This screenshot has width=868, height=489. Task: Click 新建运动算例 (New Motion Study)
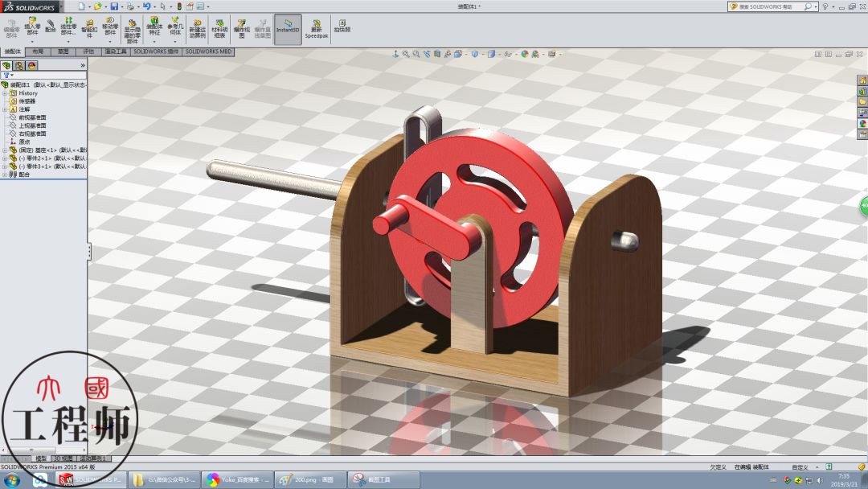click(198, 29)
